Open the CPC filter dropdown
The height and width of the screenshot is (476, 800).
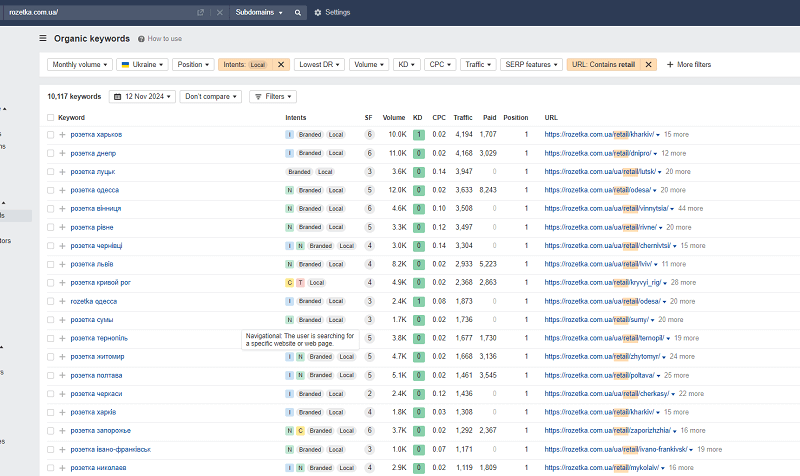440,65
